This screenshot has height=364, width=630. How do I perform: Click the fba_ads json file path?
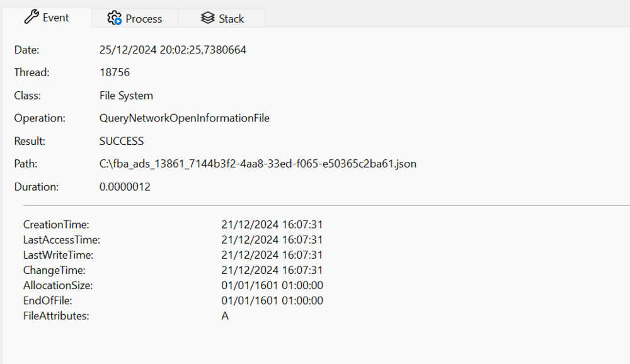(x=258, y=164)
